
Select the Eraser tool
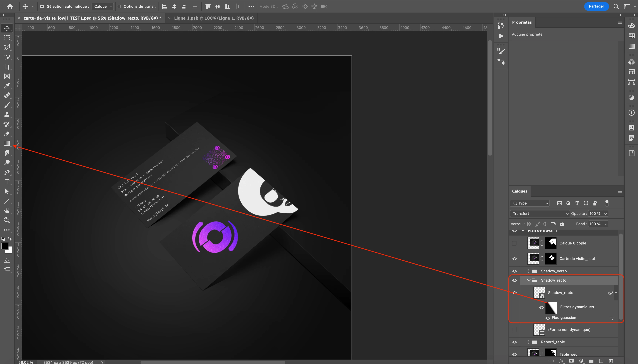[x=7, y=134]
